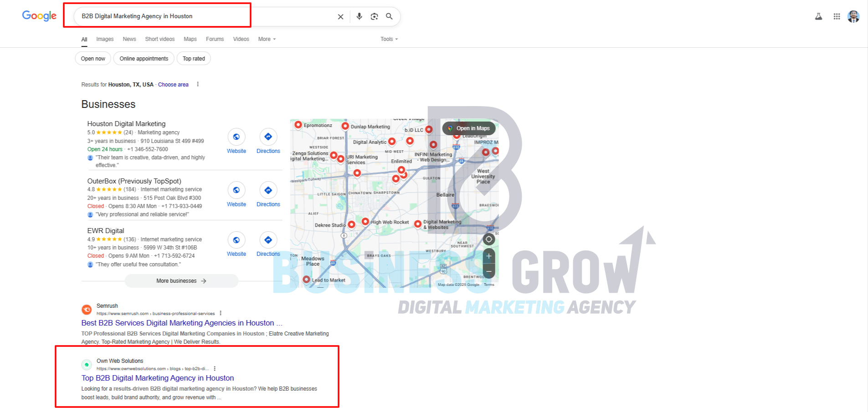
Task: Click the magnifier search icon
Action: 389,16
